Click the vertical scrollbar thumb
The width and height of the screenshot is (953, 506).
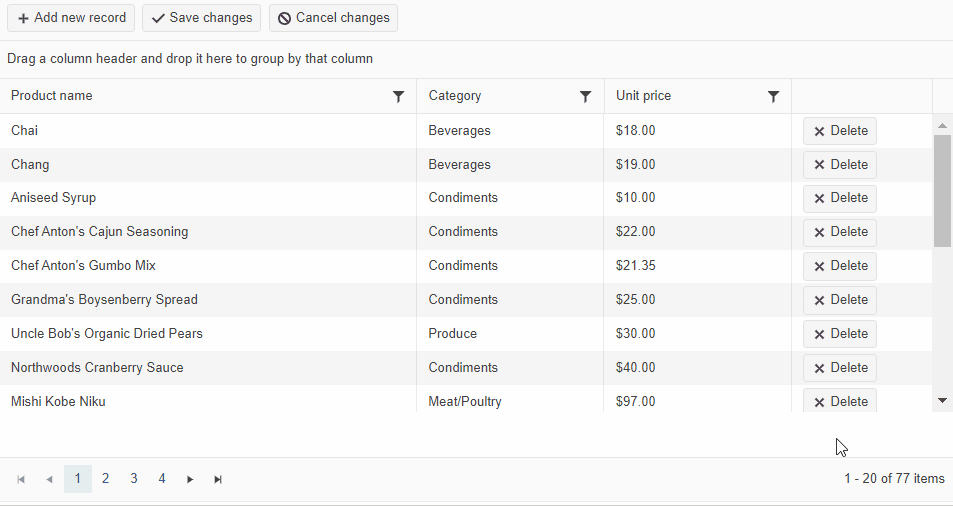[942, 190]
